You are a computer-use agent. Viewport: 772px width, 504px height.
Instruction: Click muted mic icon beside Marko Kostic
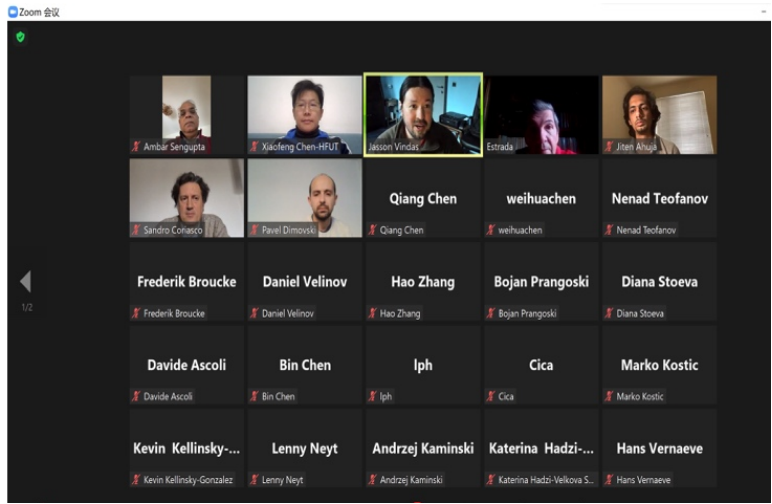point(609,396)
